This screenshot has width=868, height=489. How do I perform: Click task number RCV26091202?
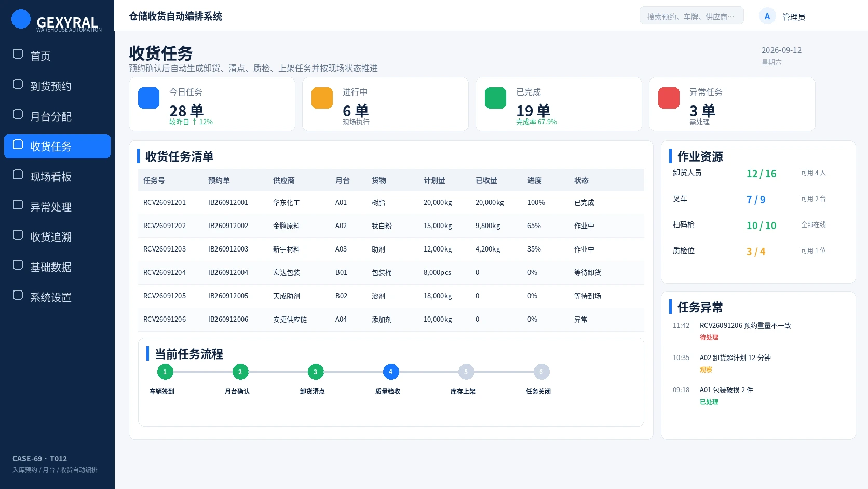point(165,226)
